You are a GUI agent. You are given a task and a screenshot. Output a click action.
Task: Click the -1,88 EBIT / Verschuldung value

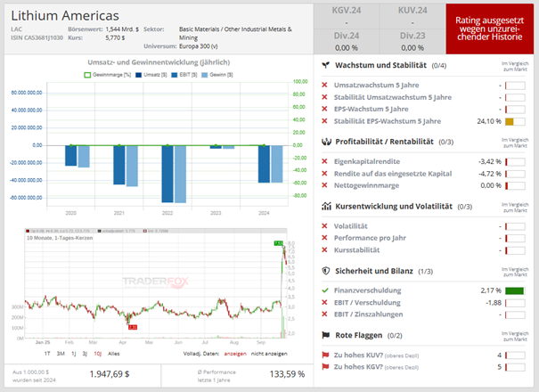(494, 303)
